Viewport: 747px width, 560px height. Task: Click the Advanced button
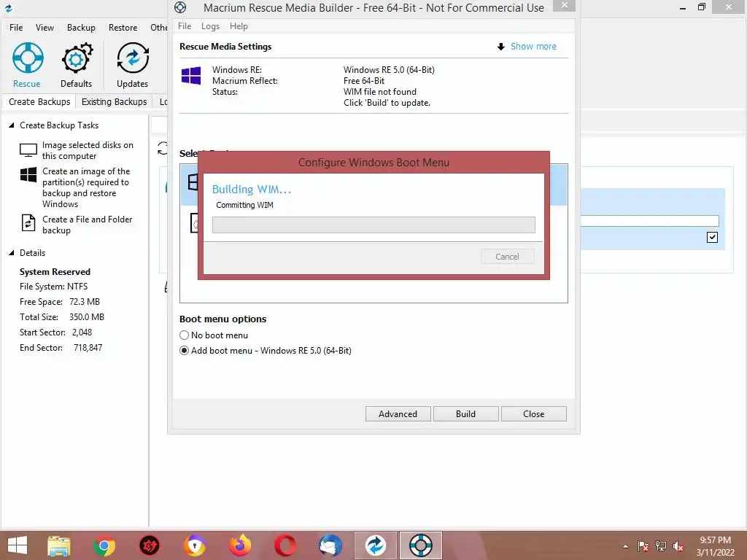(x=398, y=414)
